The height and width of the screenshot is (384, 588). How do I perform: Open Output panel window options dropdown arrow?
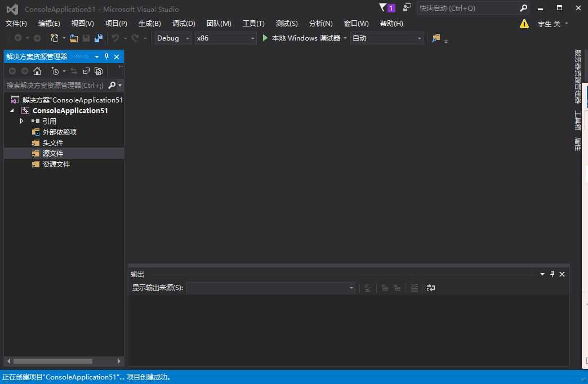542,274
